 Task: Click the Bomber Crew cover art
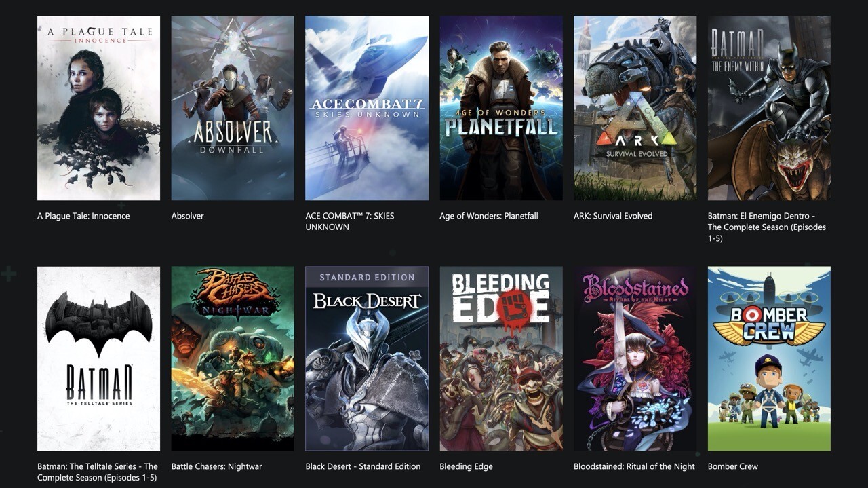pos(769,358)
